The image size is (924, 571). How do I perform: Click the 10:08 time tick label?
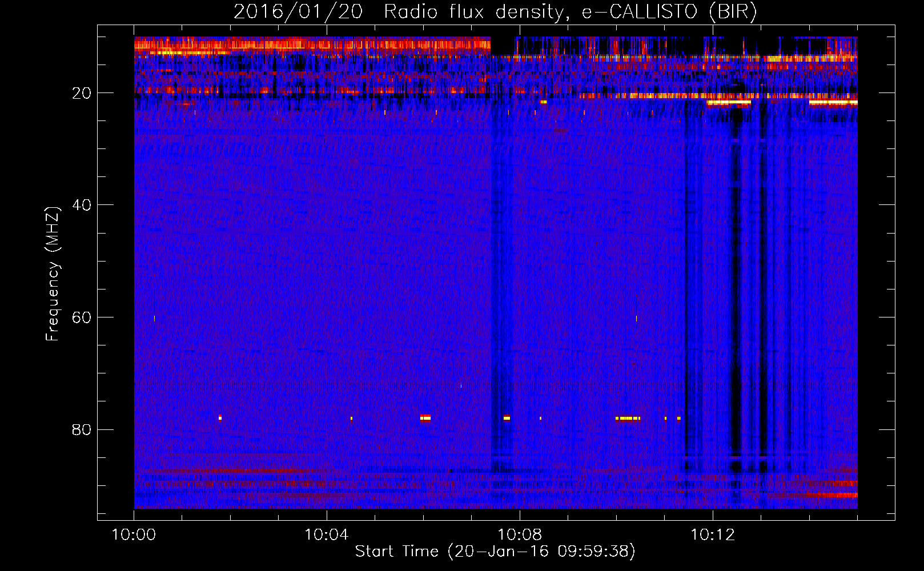(x=520, y=535)
